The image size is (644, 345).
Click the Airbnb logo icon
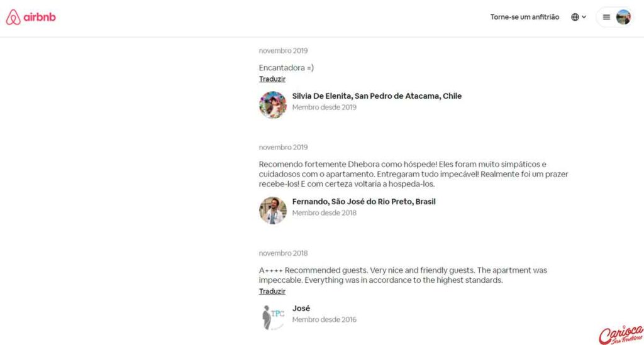pos(13,17)
